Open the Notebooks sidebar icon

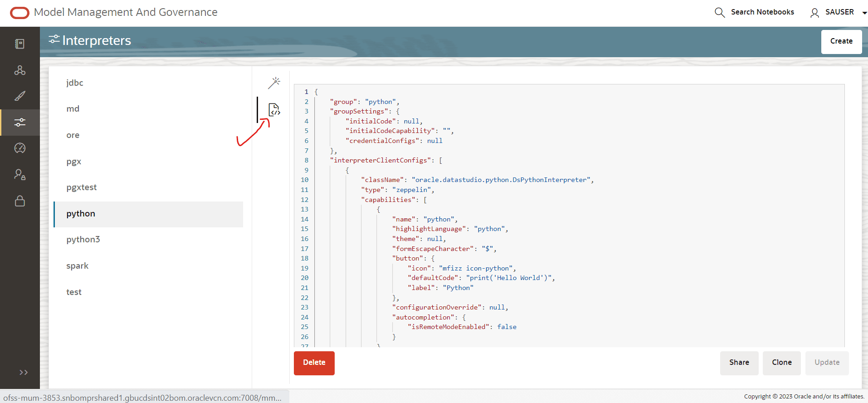(x=20, y=44)
